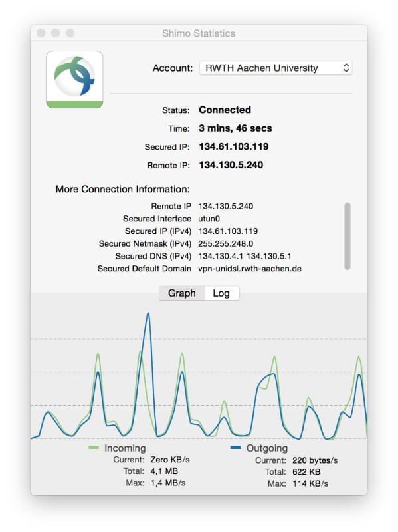Click the Secured Netmask value 255.255.248.0
Image resolution: width=398 pixels, height=532 pixels.
[x=225, y=243]
